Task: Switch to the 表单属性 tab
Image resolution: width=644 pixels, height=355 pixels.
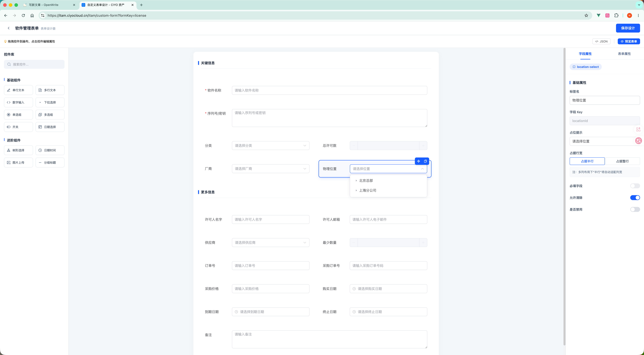Action: (624, 54)
